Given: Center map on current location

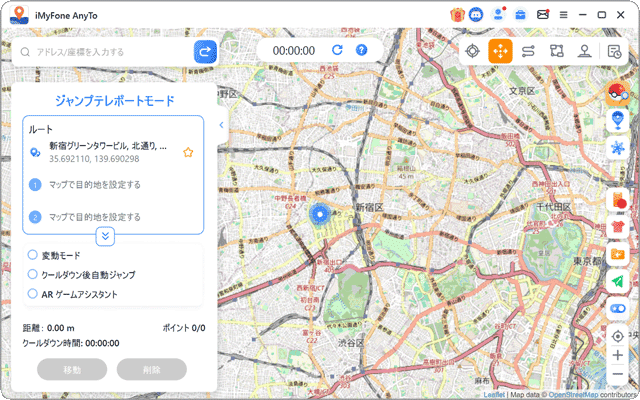Looking at the screenshot, I should click(618, 336).
